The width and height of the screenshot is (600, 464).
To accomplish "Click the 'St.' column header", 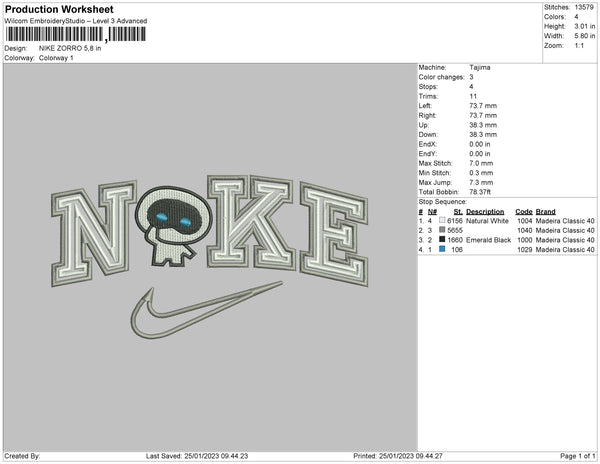I will coord(458,212).
